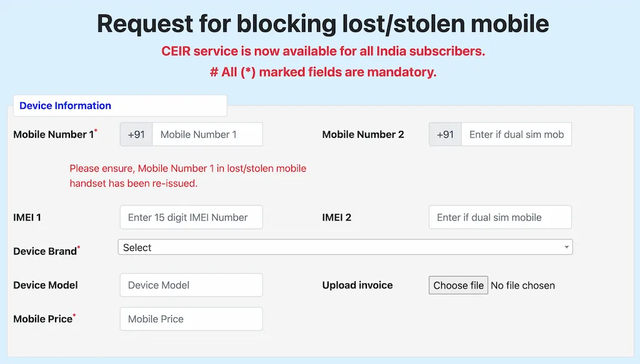Click the Mobile Number 1 input field

[x=207, y=134]
